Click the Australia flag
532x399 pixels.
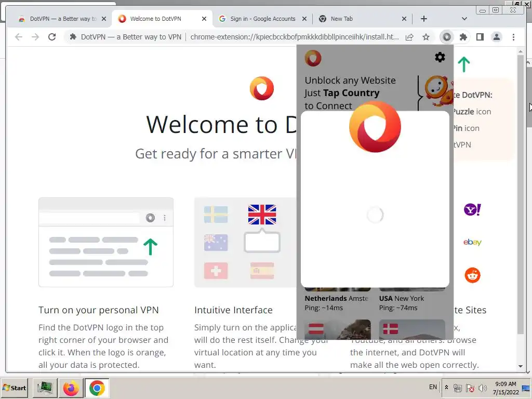[216, 243]
